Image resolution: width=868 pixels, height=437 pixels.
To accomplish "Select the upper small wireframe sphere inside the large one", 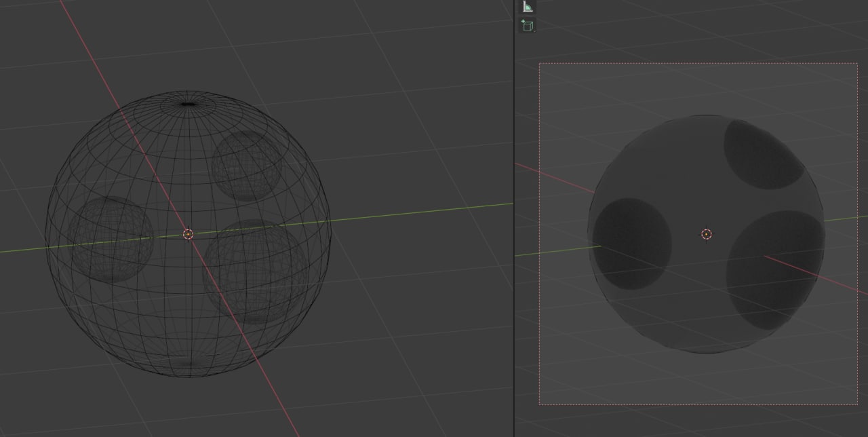I will coord(246,166).
